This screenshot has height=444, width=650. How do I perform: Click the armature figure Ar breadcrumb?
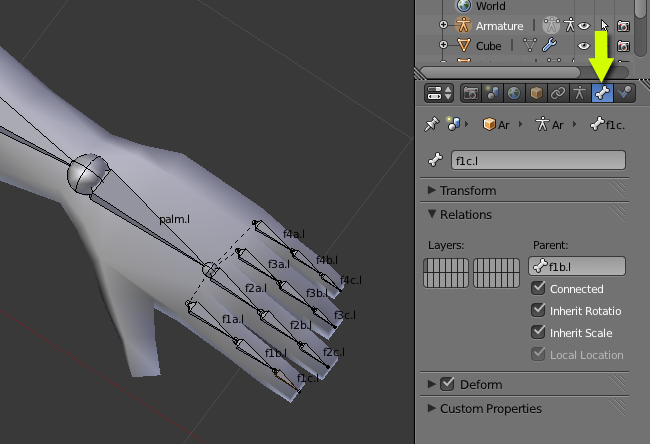549,124
